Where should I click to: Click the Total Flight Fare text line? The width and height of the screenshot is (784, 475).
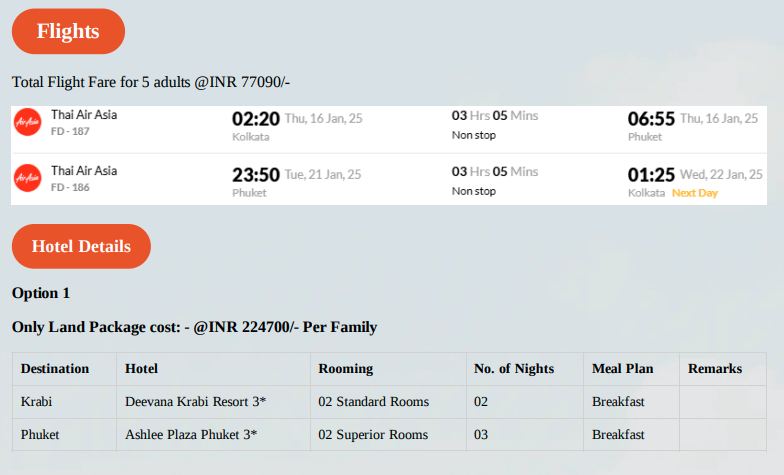click(x=151, y=82)
